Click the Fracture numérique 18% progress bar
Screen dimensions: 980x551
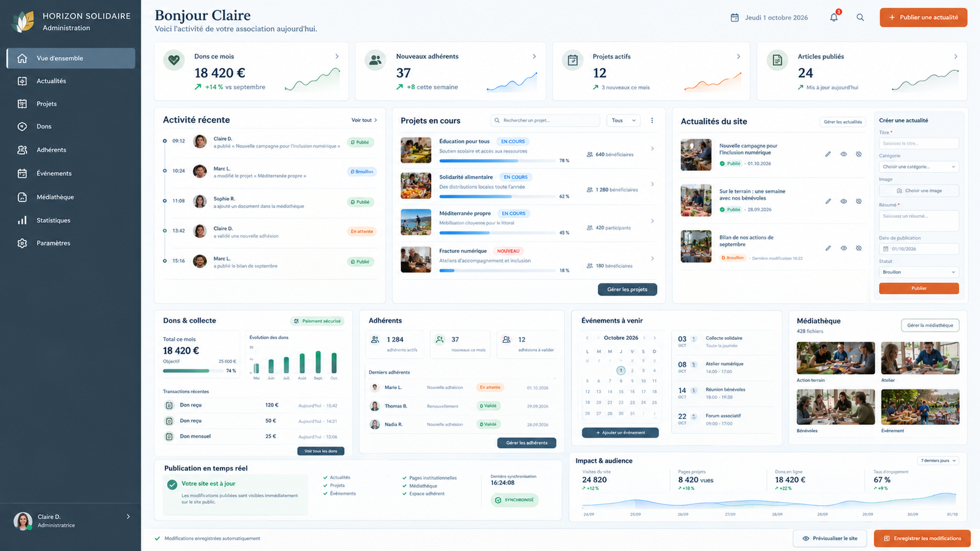[497, 271]
